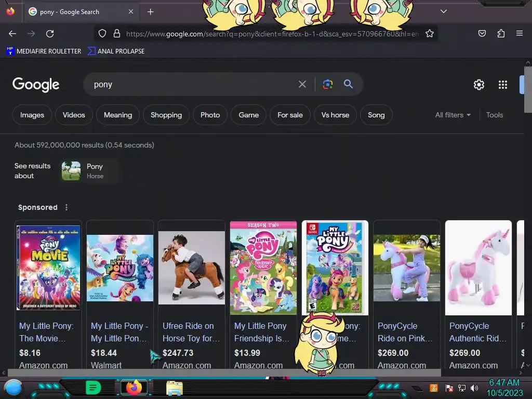This screenshot has width=532, height=399.
Task: Click the network tray icon
Action: [x=461, y=388]
